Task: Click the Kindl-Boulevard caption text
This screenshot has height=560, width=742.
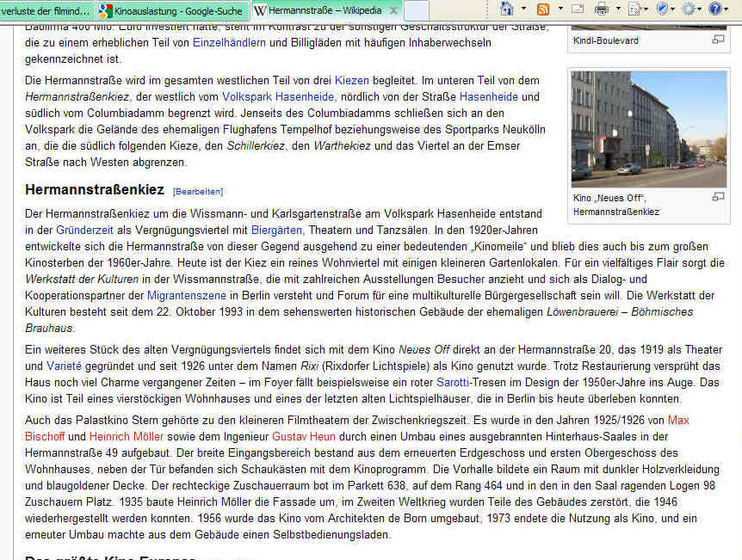Action: pyautogui.click(x=606, y=40)
